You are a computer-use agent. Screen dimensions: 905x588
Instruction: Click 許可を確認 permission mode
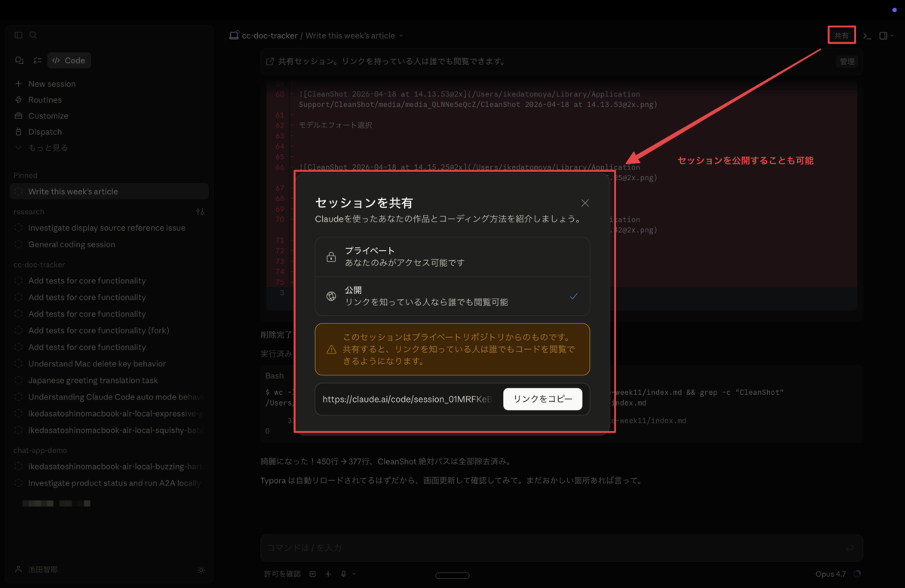click(x=282, y=574)
